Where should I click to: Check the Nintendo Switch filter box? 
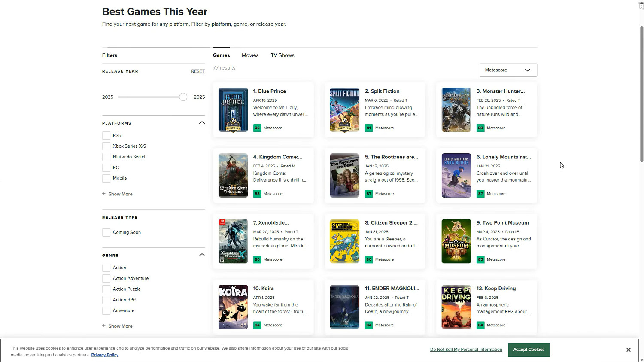(x=106, y=157)
